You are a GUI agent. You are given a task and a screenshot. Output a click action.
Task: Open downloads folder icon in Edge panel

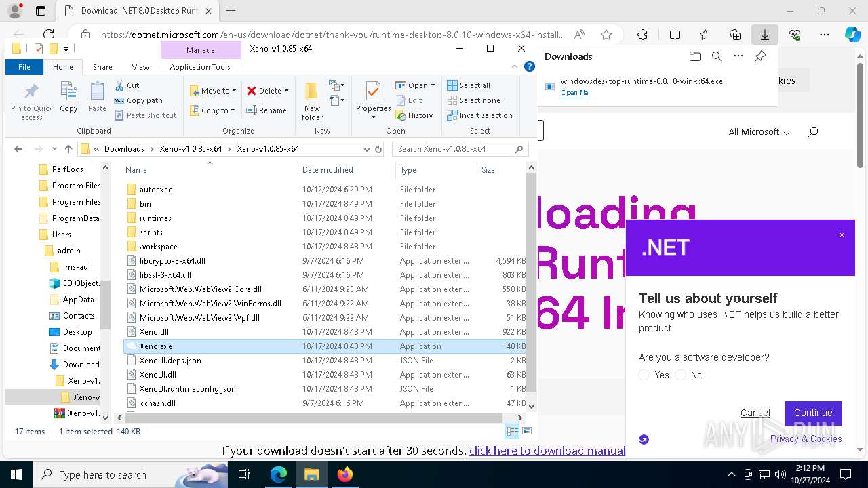[694, 56]
